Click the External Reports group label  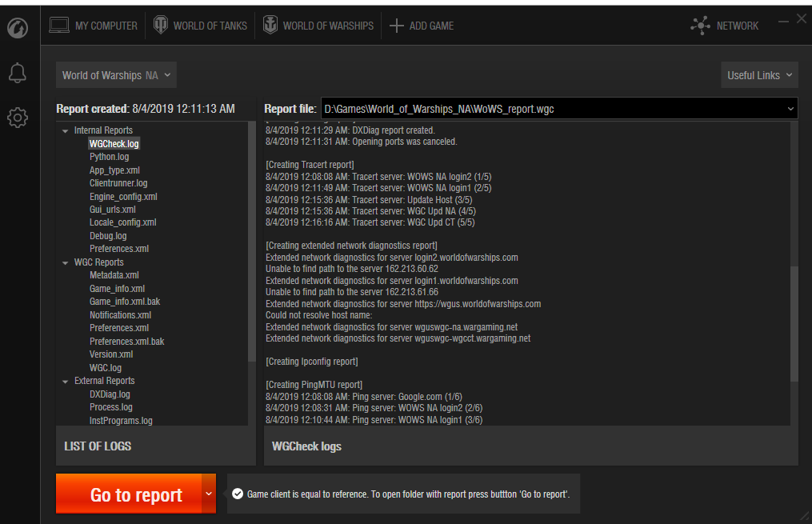pyautogui.click(x=105, y=381)
